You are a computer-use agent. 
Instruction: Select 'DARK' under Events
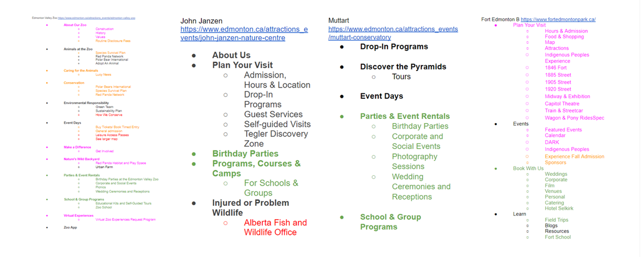coord(552,142)
